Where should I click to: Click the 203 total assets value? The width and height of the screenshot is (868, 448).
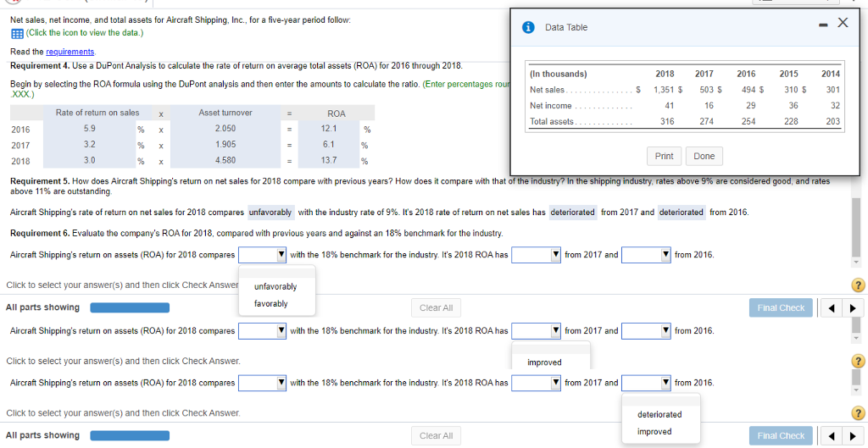834,121
